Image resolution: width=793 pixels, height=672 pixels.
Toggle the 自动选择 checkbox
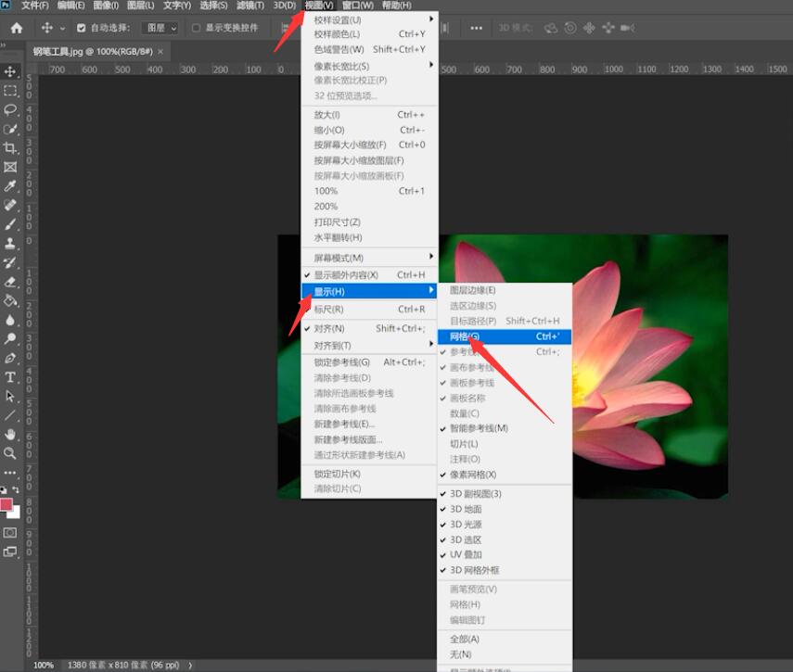point(81,29)
